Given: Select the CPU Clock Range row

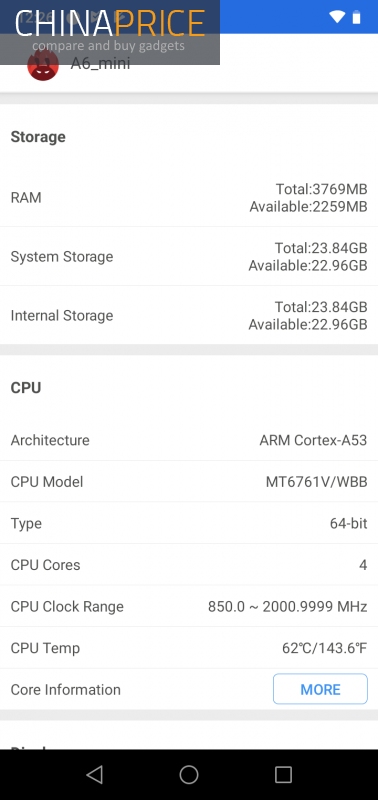Looking at the screenshot, I should tap(189, 607).
